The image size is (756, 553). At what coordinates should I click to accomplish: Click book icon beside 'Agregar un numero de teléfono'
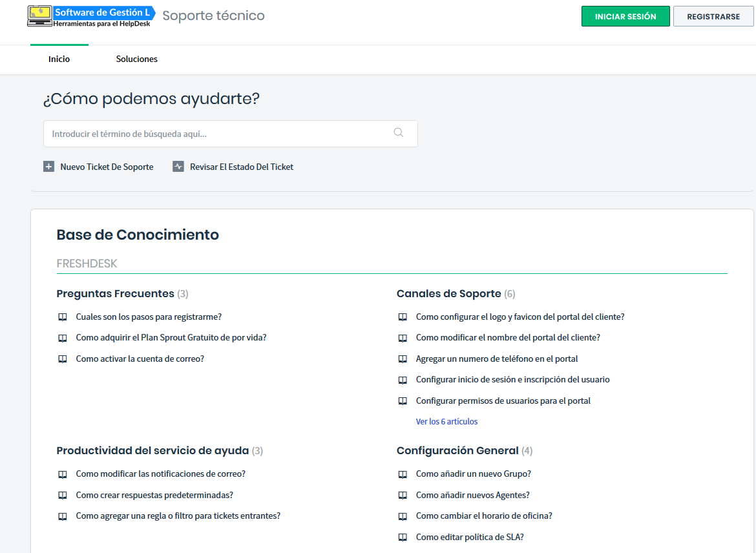403,359
